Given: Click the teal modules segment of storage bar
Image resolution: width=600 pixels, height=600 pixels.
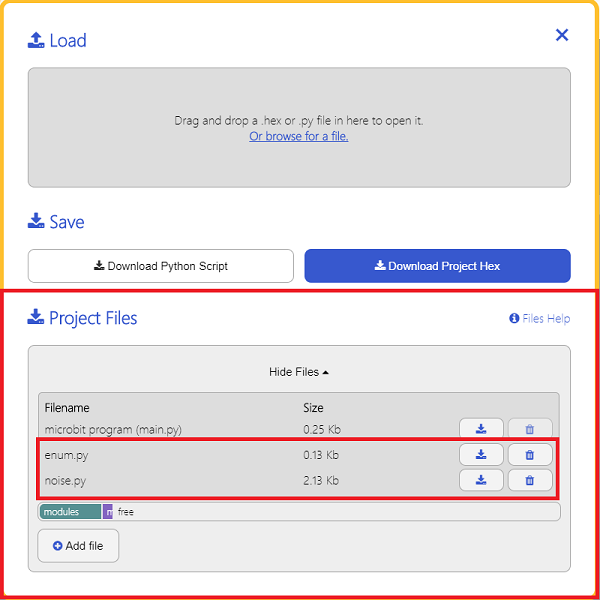Looking at the screenshot, I should [x=70, y=512].
